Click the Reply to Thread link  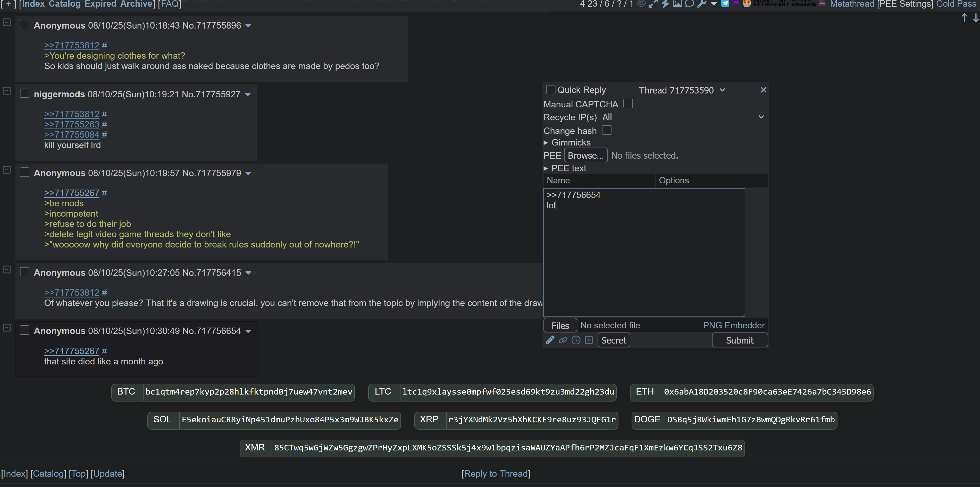[x=495, y=474]
